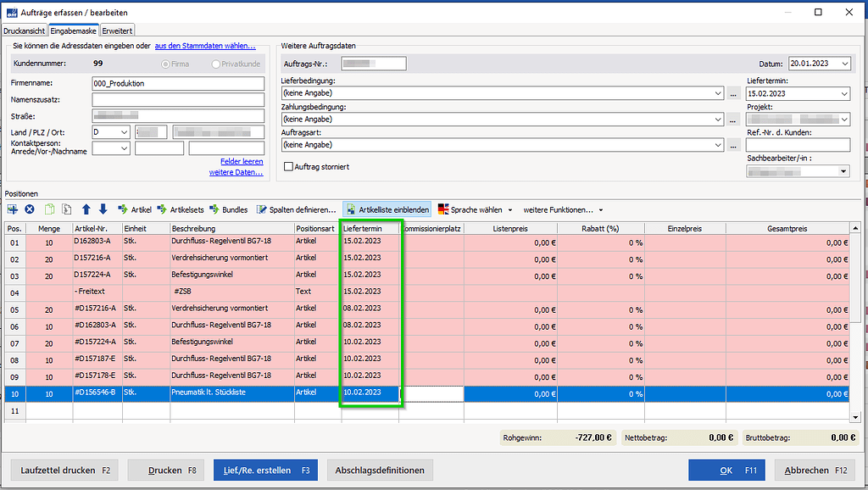This screenshot has height=490, width=868.
Task: Click Liefertermin 08.02.2023 in position 05
Action: (370, 309)
